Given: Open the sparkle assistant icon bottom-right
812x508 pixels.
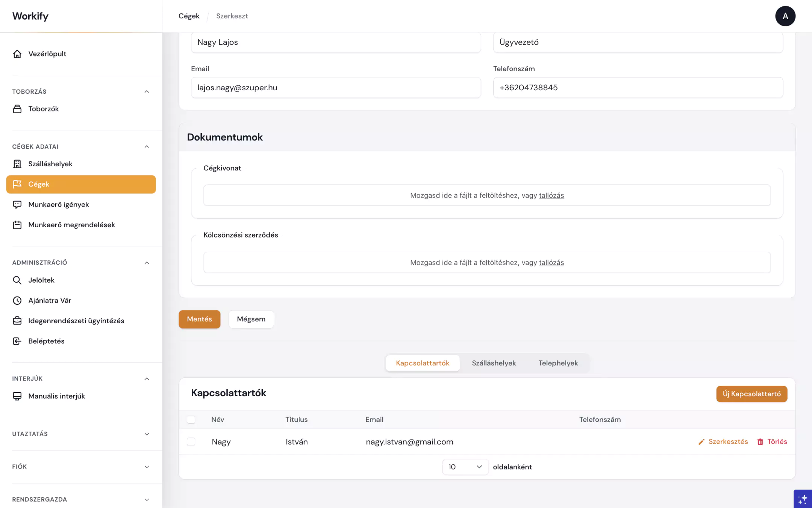Looking at the screenshot, I should (803, 499).
